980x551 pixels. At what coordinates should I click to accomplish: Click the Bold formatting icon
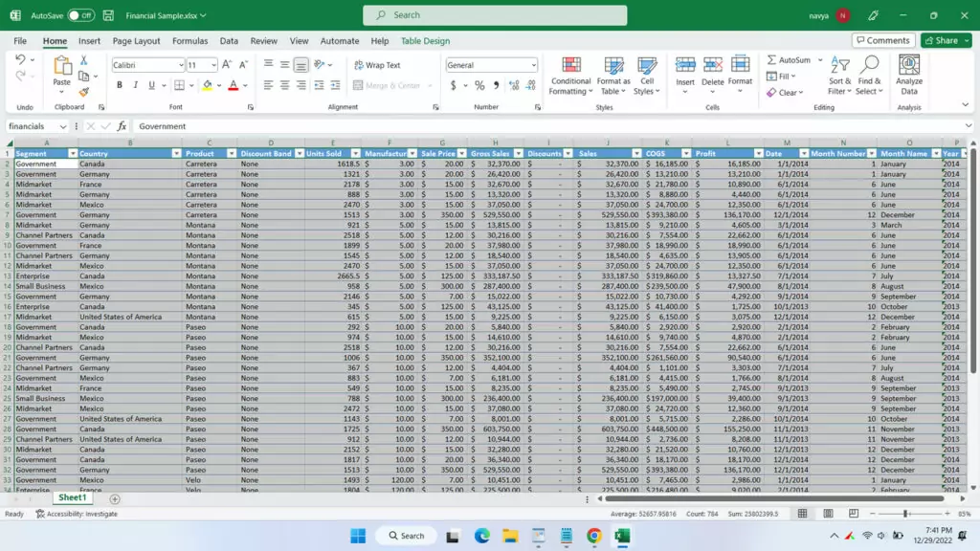click(119, 85)
